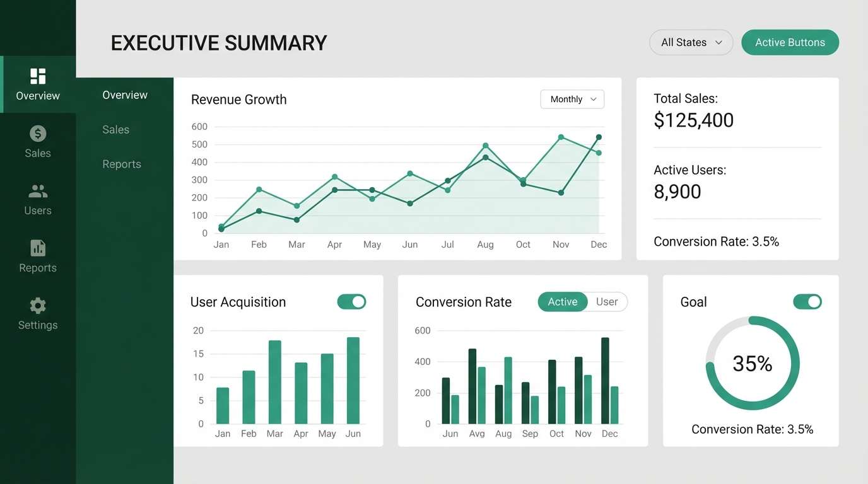The image size is (868, 484).
Task: Open Settings using the gear icon
Action: (37, 305)
